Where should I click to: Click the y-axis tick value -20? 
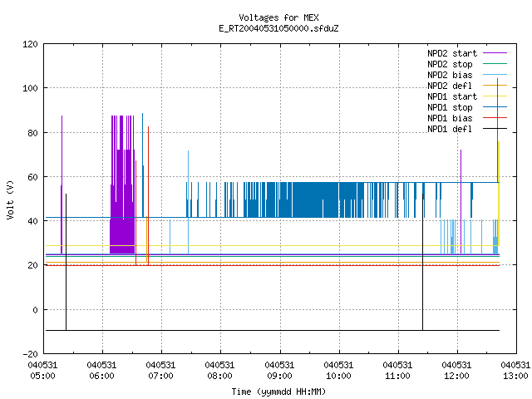point(30,354)
